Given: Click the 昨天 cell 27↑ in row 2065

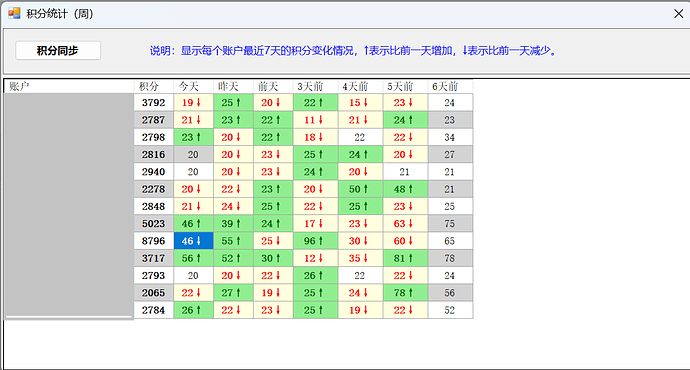Looking at the screenshot, I should point(233,293).
